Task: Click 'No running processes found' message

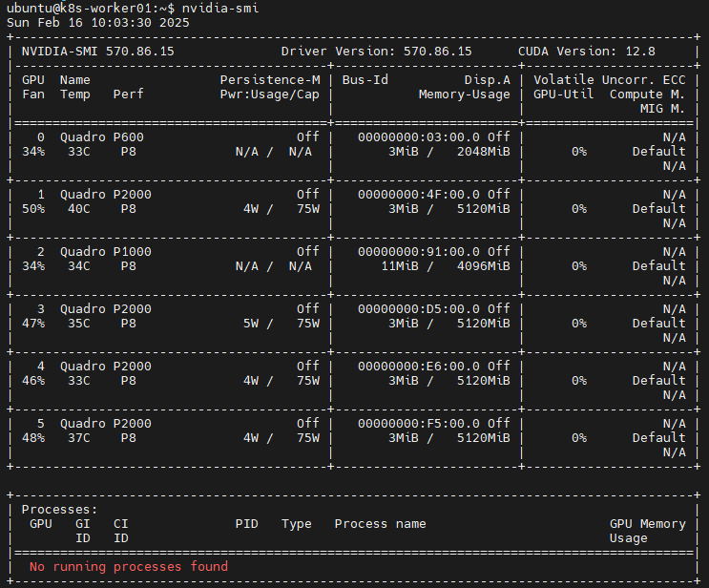Action: [x=129, y=566]
